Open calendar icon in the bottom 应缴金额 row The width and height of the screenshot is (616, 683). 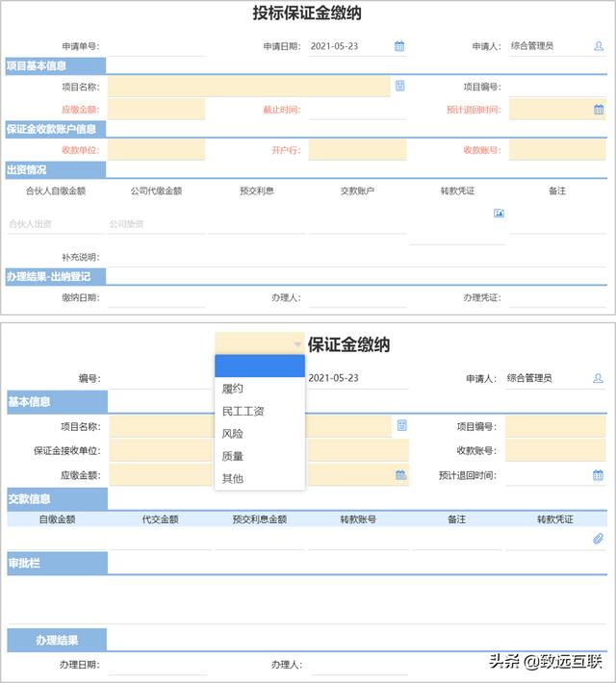tap(401, 475)
